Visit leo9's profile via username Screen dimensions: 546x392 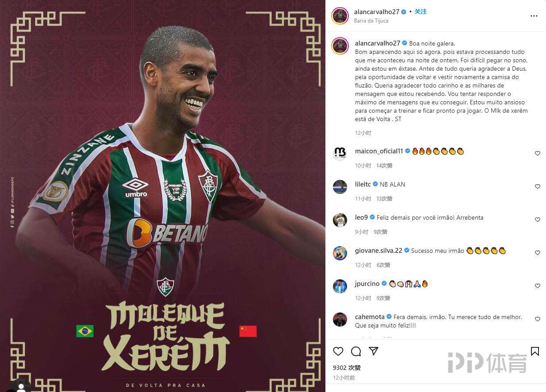coord(361,217)
